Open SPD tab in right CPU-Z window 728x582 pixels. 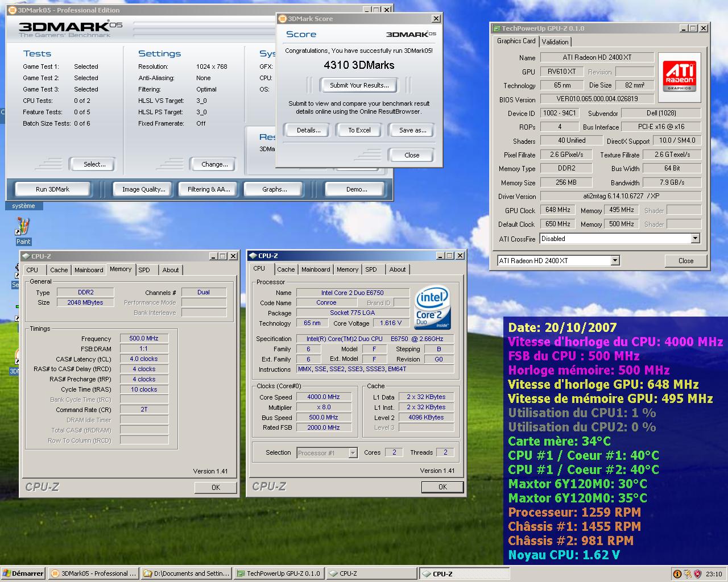click(x=371, y=269)
